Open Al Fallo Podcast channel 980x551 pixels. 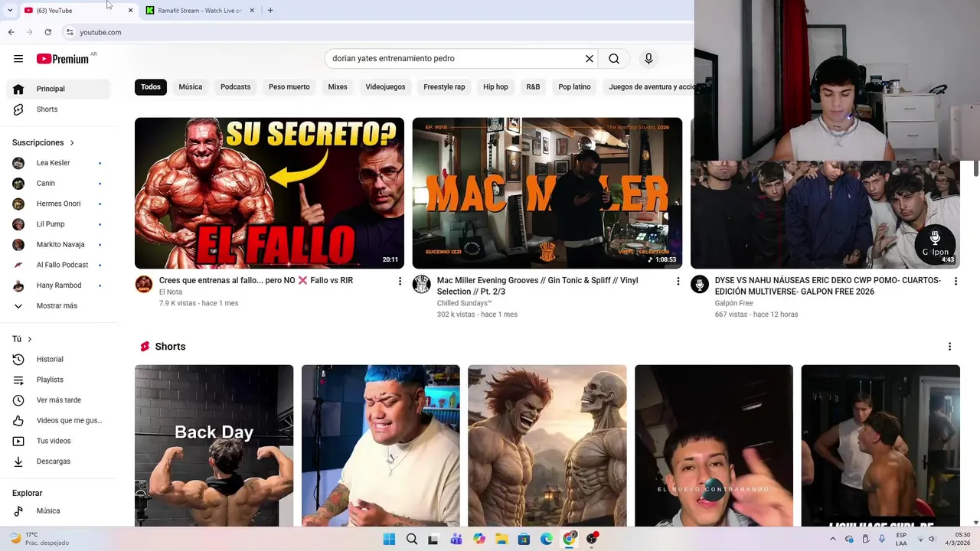pos(58,265)
